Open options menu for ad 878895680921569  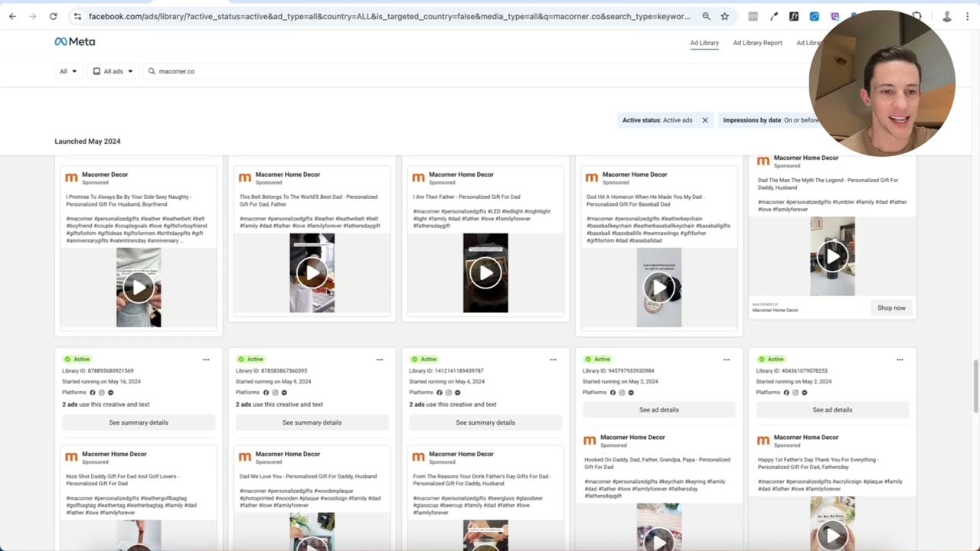[x=206, y=359]
